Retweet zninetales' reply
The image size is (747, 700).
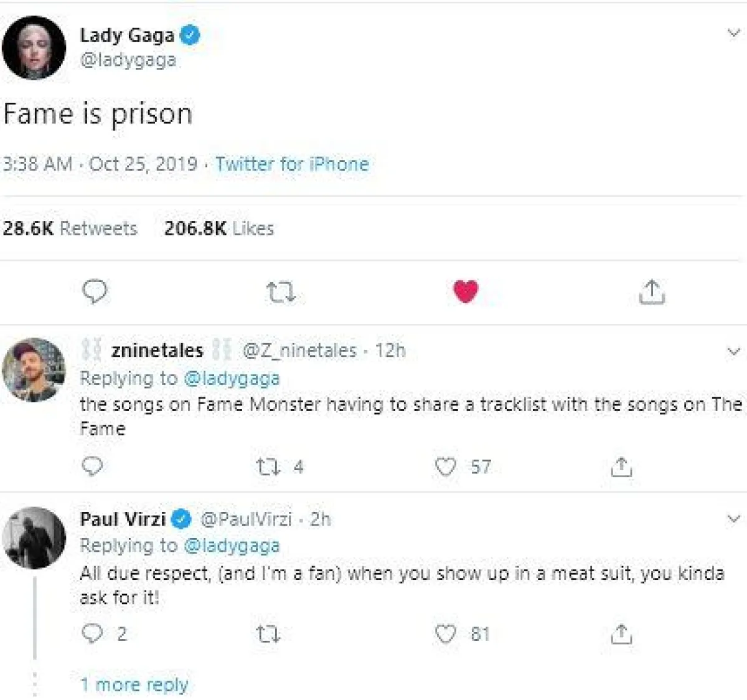tap(269, 466)
